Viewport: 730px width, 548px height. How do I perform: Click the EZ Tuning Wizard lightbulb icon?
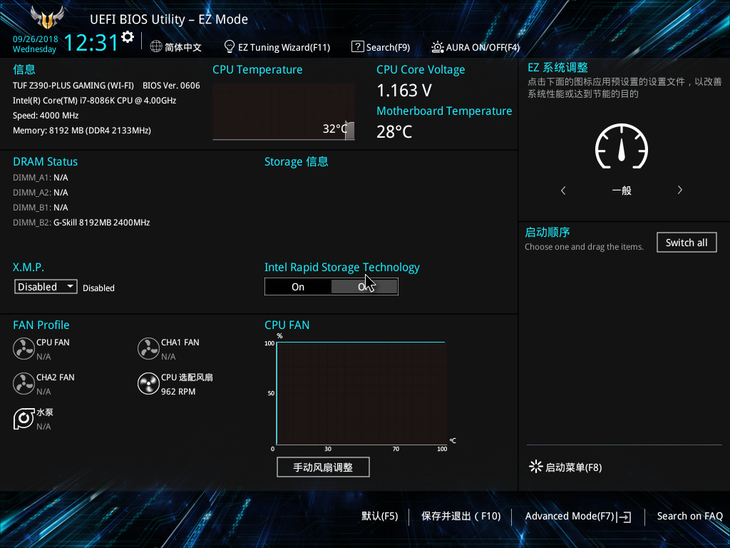pyautogui.click(x=229, y=47)
